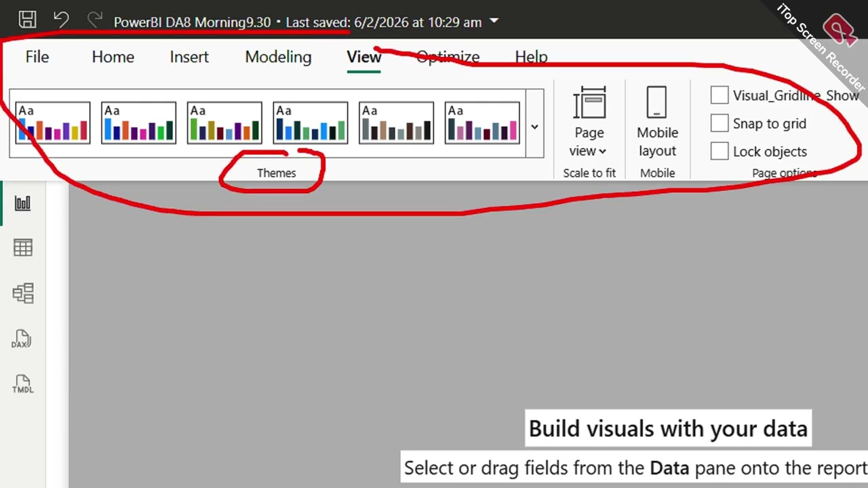Screen dimensions: 868x488
Task: Open Report view in the sidebar
Action: (x=23, y=203)
